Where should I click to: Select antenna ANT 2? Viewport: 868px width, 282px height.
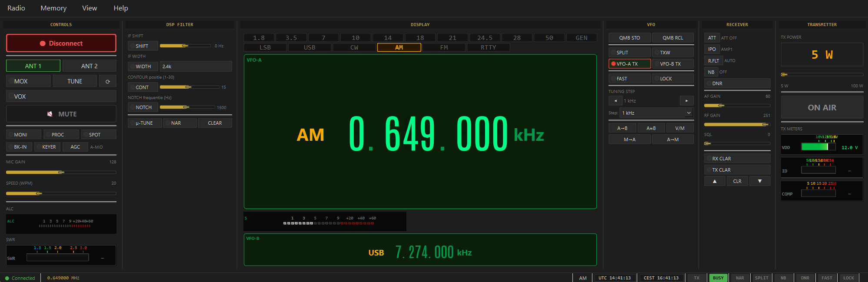tap(90, 66)
